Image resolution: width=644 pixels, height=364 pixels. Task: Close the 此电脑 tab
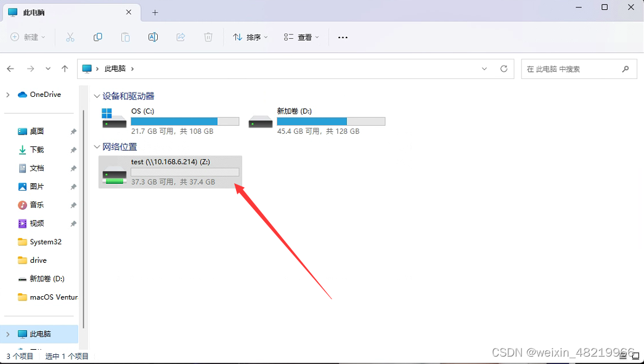[129, 12]
